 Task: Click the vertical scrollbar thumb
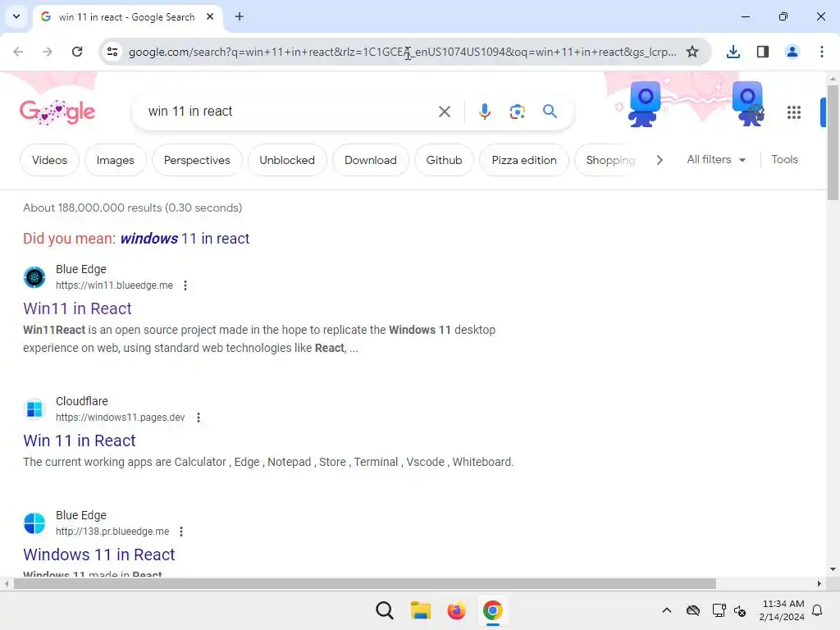833,143
